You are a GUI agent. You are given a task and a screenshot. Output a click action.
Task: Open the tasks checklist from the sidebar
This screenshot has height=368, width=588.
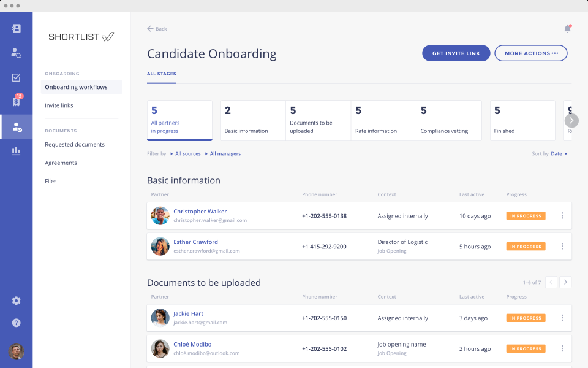[x=16, y=77]
